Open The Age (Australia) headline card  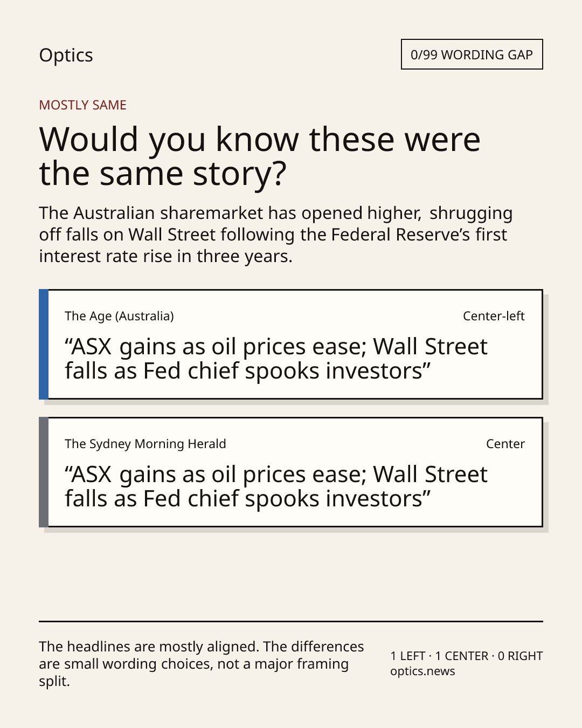point(290,345)
